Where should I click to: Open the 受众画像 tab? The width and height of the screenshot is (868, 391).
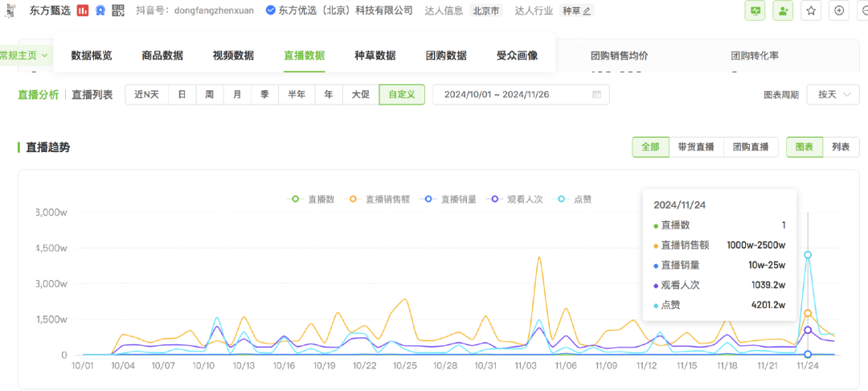point(517,56)
